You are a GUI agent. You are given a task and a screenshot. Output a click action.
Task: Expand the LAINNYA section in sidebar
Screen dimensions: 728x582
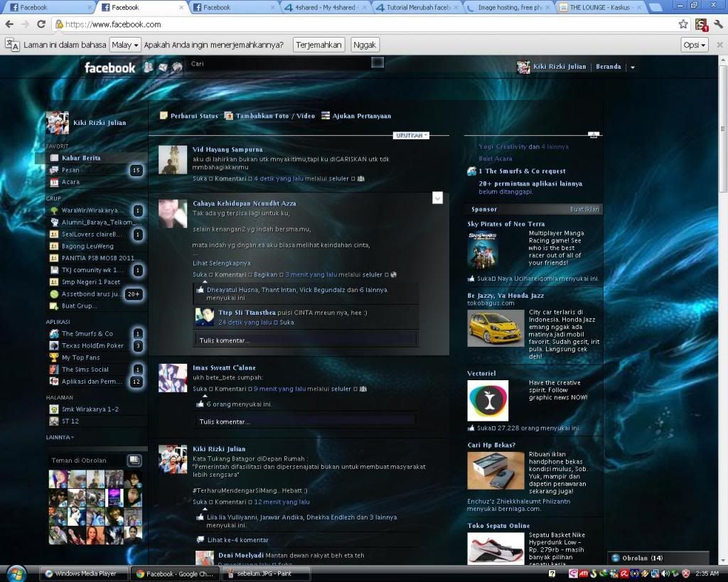[60, 437]
